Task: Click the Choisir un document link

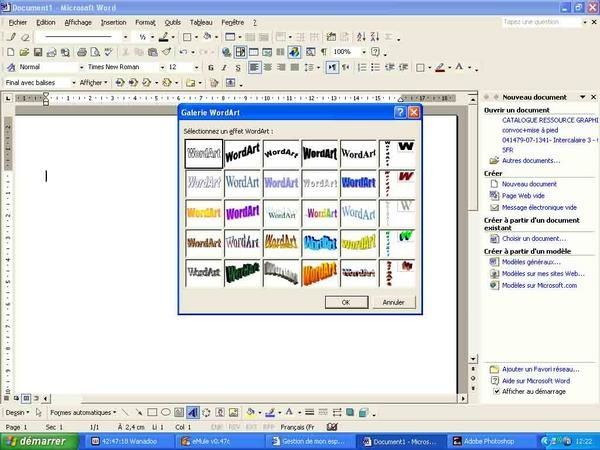Action: pos(534,239)
